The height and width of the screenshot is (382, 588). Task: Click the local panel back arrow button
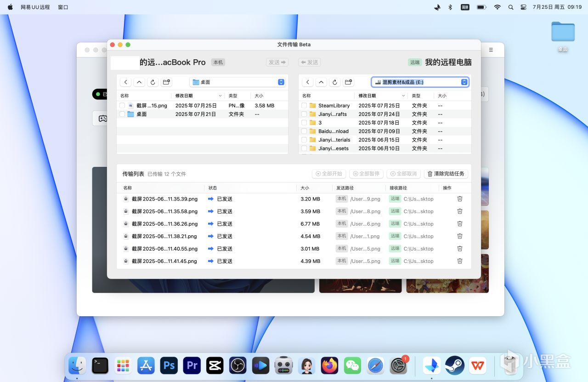(x=126, y=82)
